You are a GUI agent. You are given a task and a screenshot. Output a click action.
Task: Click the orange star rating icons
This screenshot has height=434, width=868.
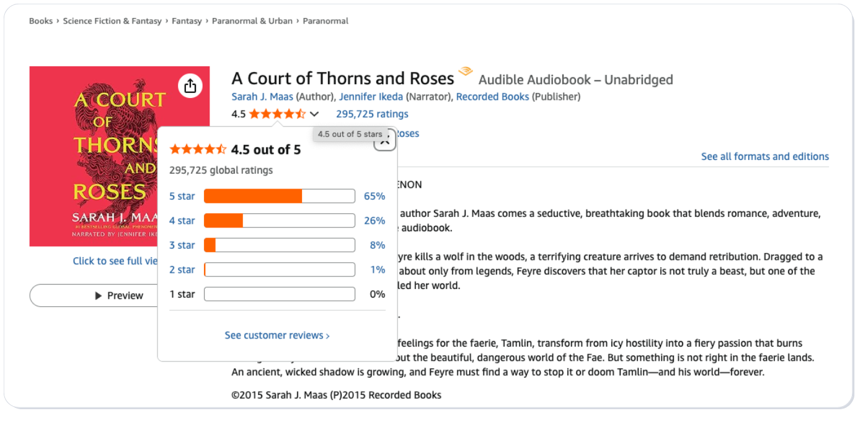click(277, 114)
